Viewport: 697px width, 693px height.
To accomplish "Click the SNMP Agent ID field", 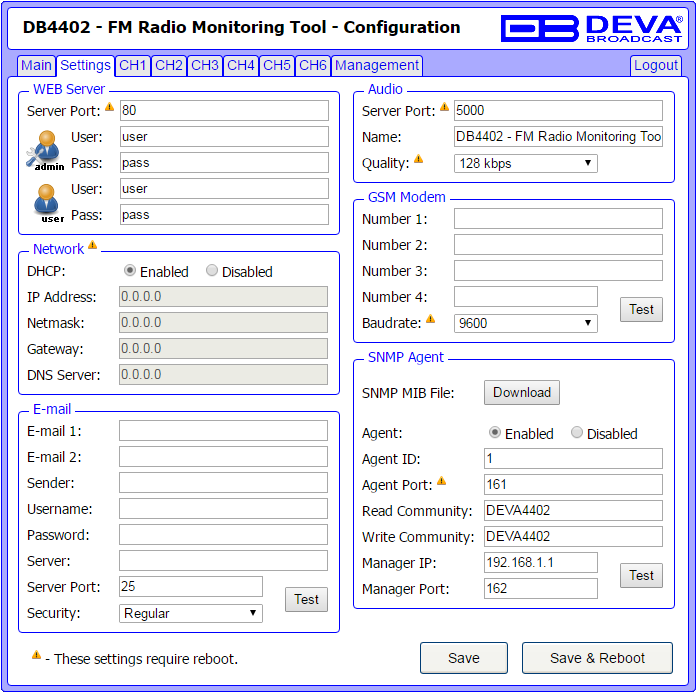I will [573, 459].
